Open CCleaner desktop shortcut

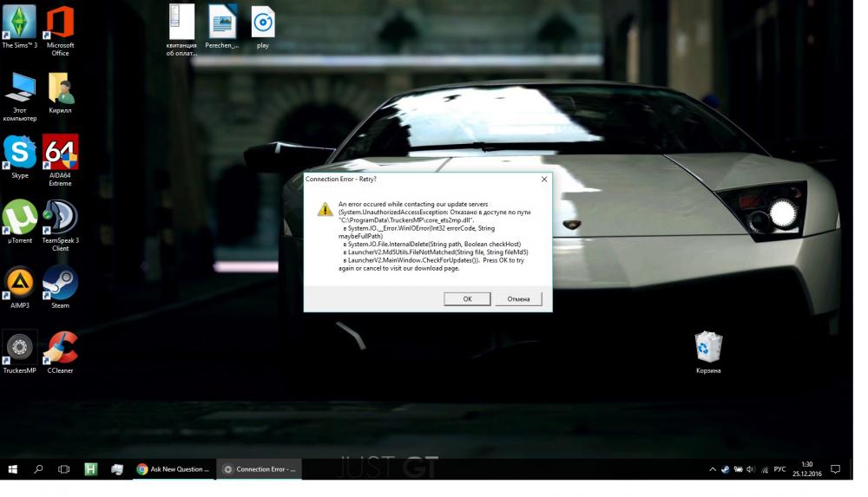[60, 347]
